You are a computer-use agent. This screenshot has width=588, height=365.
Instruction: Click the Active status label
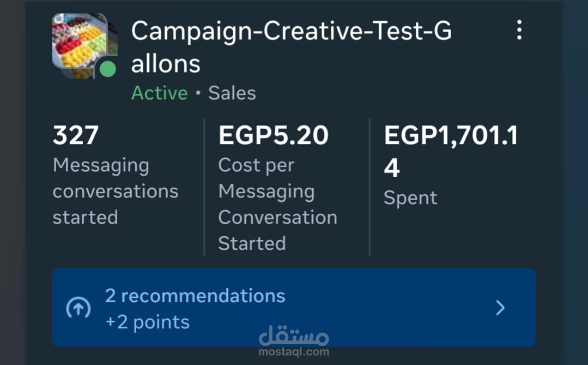pos(159,93)
